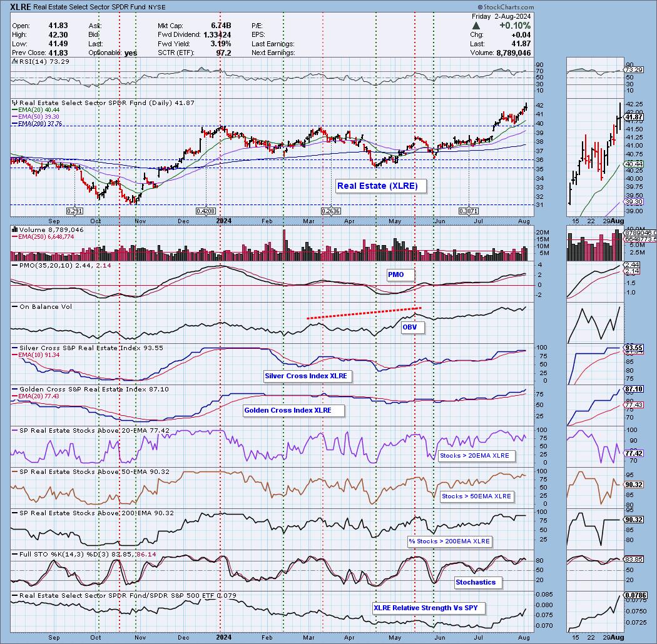657x644 pixels.
Task: Click the Stocks > 50EMA XLRE annotation
Action: tap(477, 496)
